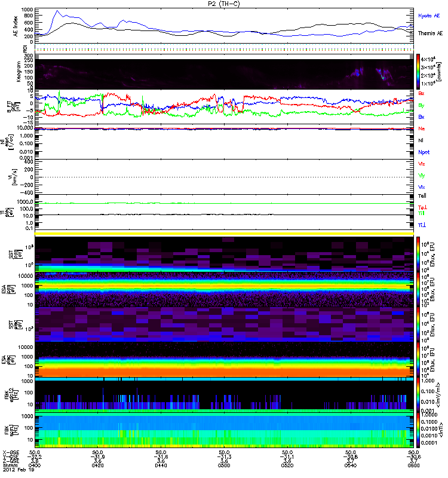Click the Y-GSE value -31.9
Image resolution: width=448 pixels, height=478 pixels.
click(x=97, y=456)
